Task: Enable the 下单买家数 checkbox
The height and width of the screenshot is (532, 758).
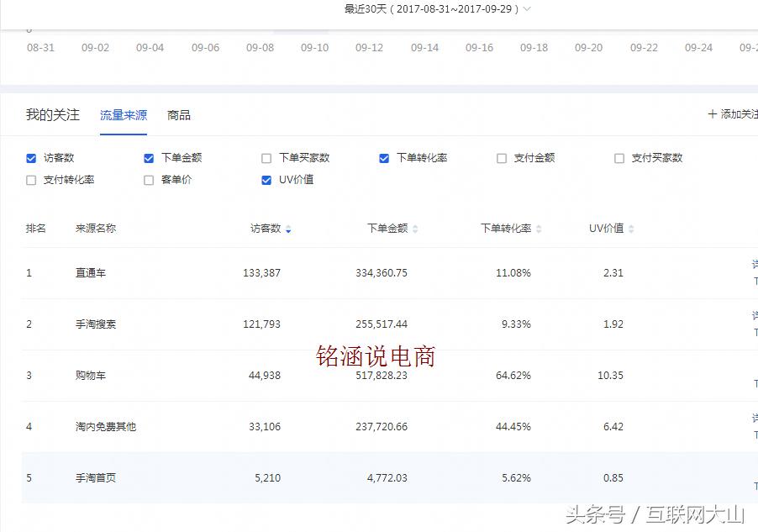Action: 266,157
